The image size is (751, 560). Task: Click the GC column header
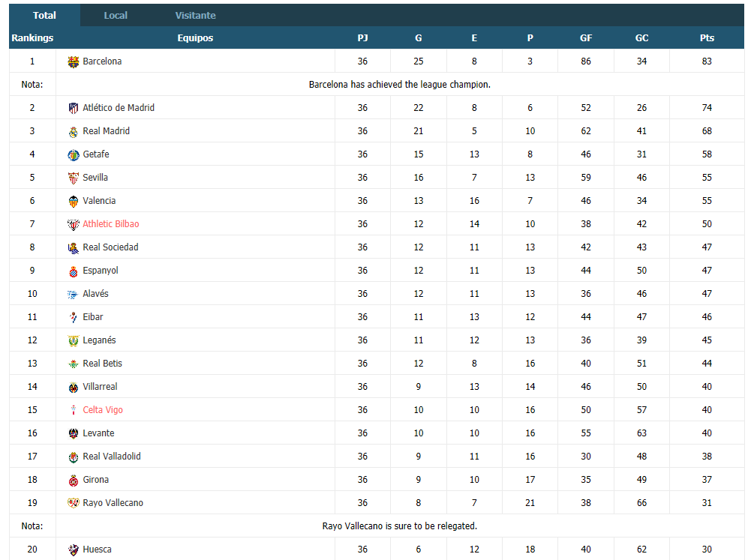pyautogui.click(x=641, y=37)
